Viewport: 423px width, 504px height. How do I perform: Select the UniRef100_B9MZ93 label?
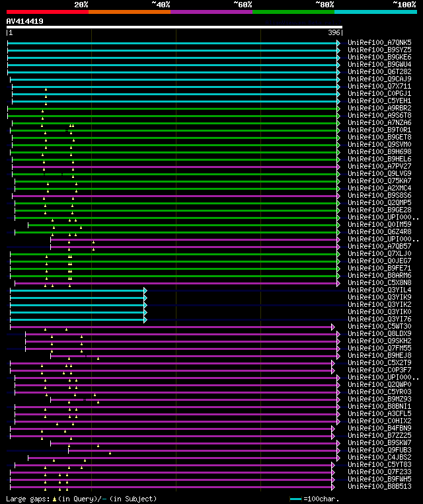pyautogui.click(x=379, y=399)
